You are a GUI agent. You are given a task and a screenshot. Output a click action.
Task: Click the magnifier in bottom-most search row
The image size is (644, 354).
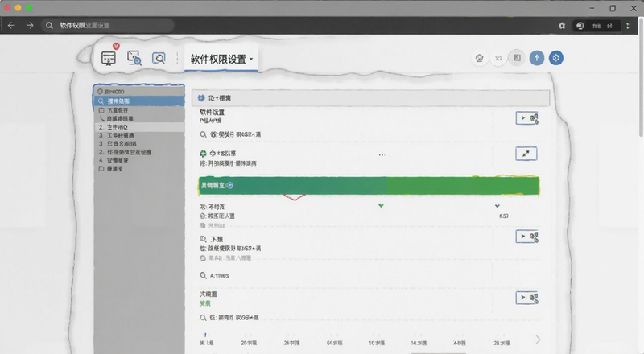pyautogui.click(x=203, y=318)
